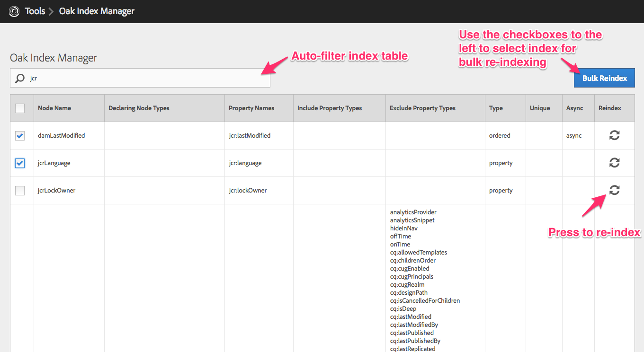This screenshot has width=644, height=352.
Task: Toggle the select-all checkbox in table header
Action: click(20, 108)
